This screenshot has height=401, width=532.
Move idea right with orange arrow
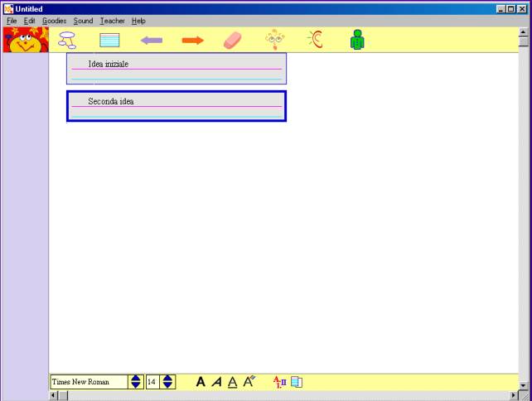(x=193, y=41)
